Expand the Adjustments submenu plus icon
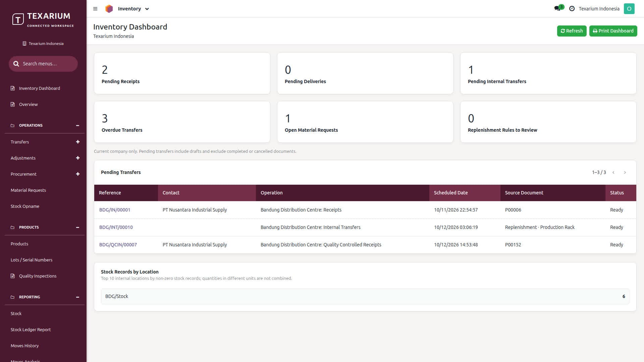Screen dimensions: 644x362 (x=78, y=158)
